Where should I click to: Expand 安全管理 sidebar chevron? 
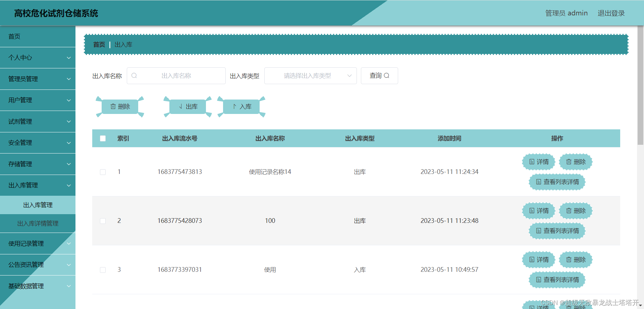click(x=69, y=143)
